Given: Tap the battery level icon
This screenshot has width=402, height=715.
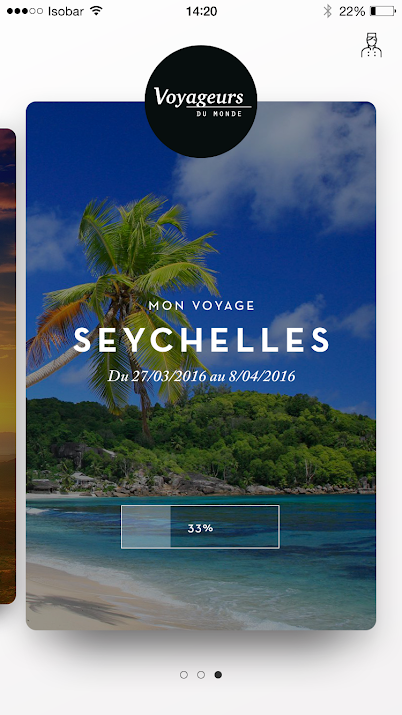Looking at the screenshot, I should (383, 11).
